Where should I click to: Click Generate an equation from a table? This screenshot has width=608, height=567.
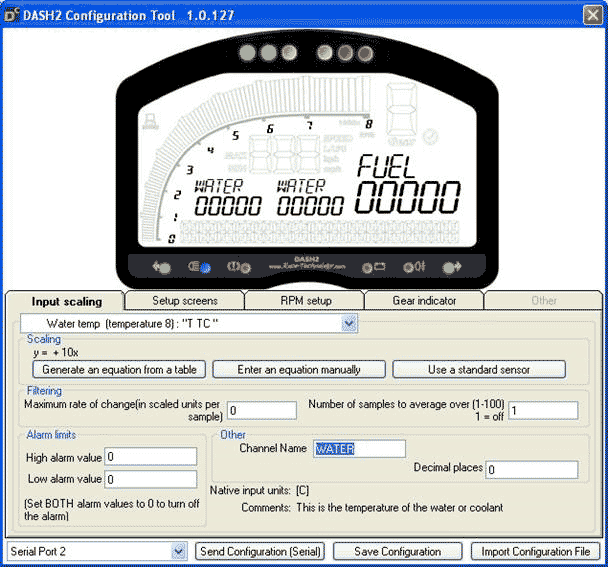point(115,369)
